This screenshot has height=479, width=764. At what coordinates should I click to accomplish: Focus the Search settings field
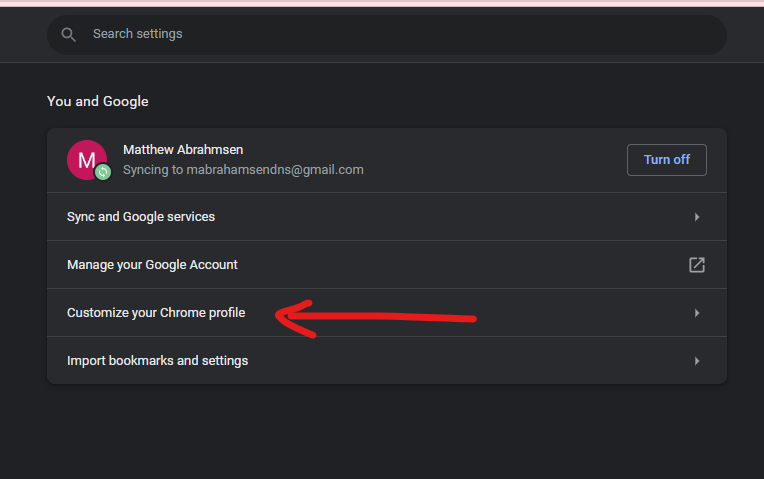pos(387,35)
